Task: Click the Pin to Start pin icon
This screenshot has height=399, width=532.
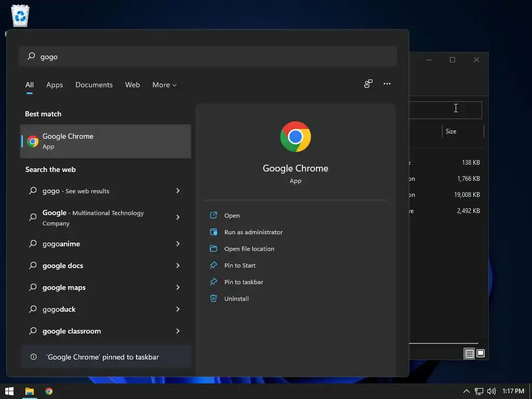Action: coord(214,265)
